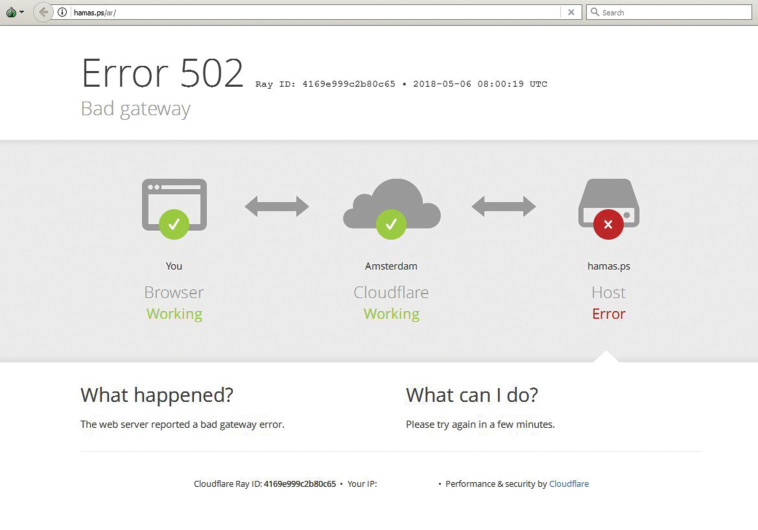
Task: Click 'Please try again in a few minutes.'
Action: point(481,425)
